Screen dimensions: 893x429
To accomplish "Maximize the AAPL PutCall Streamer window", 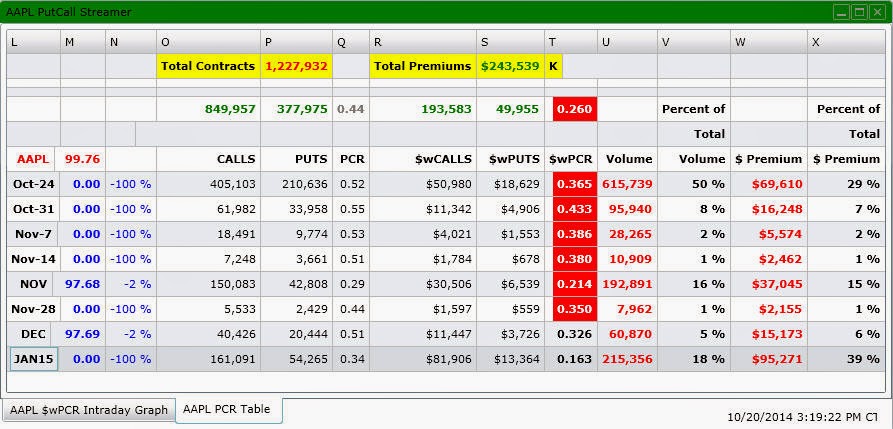I will 859,12.
